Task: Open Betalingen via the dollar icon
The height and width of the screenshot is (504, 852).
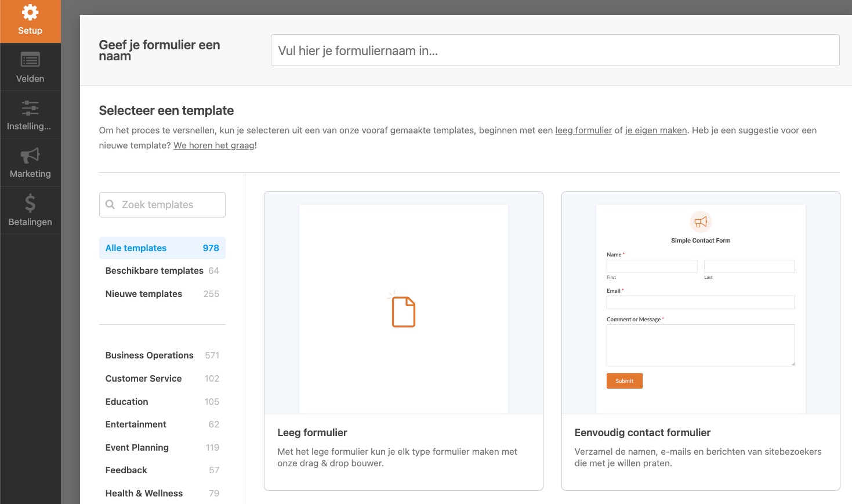Action: click(30, 203)
